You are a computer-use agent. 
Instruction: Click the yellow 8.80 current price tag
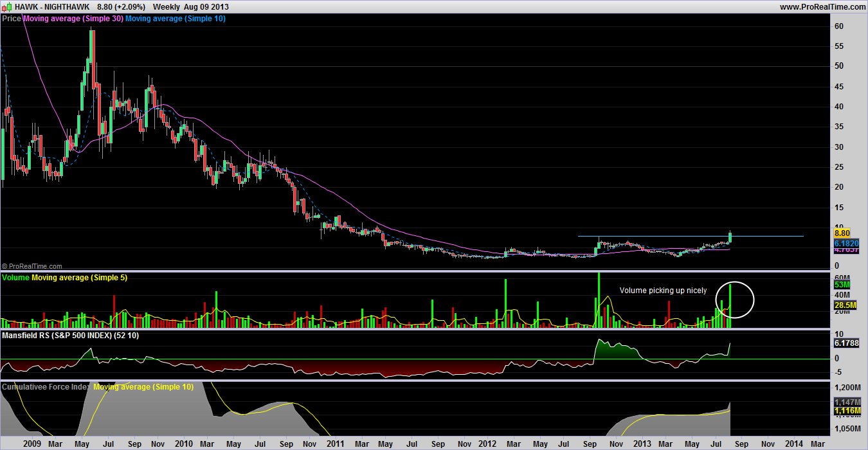[842, 234]
